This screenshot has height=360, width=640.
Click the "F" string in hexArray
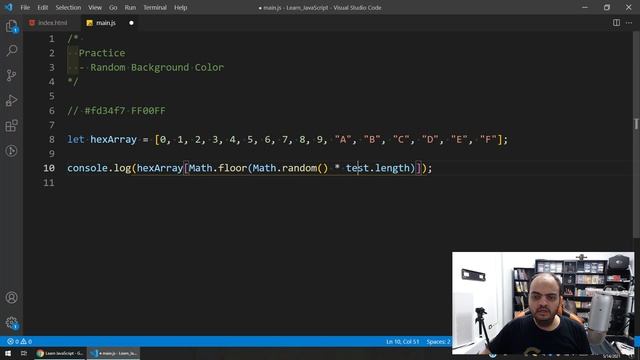(488, 140)
